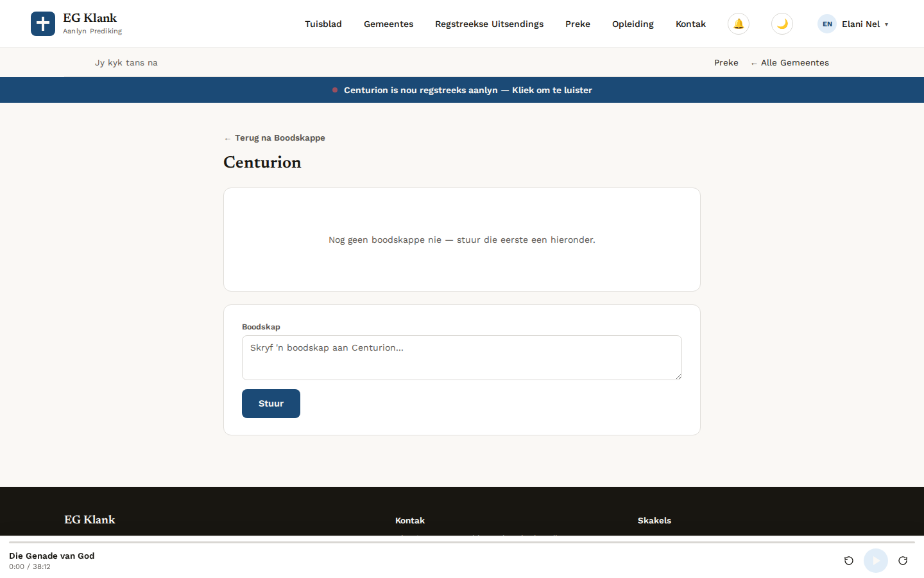Open notifications bell icon

pos(739,24)
